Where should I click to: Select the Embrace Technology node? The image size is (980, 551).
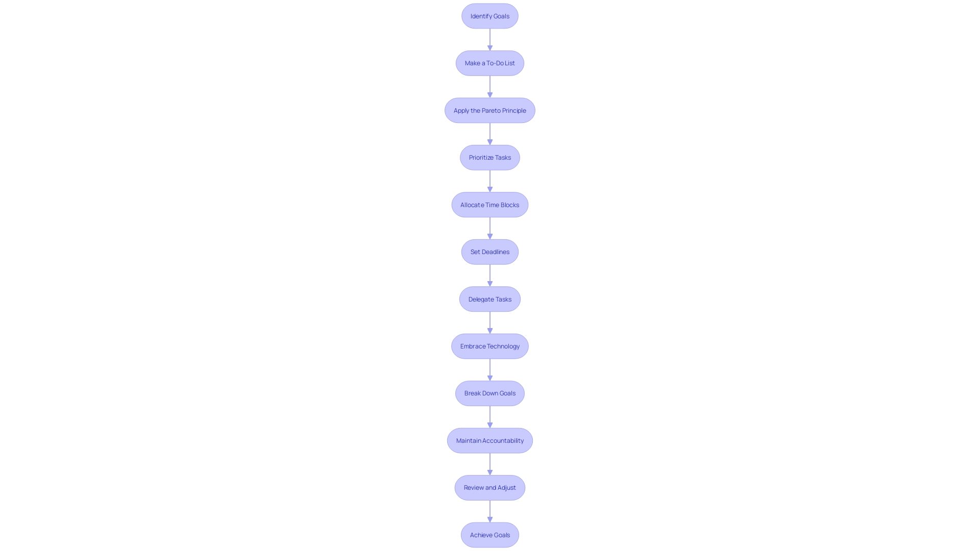point(489,346)
